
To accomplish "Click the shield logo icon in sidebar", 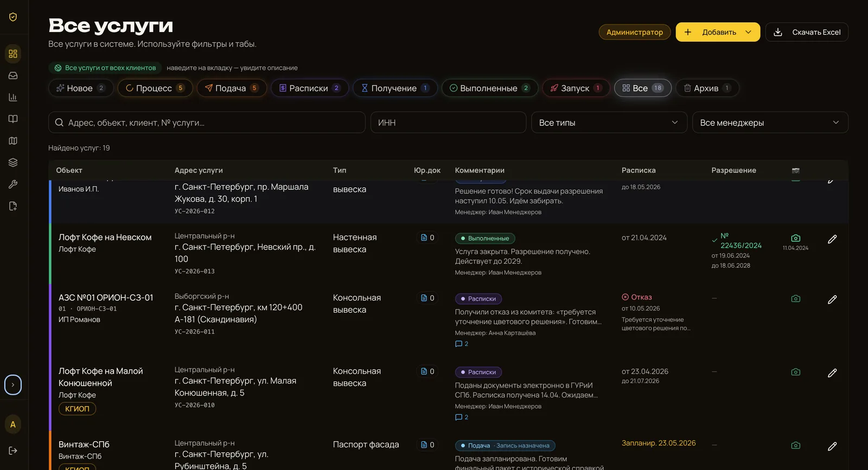I will [x=13, y=17].
